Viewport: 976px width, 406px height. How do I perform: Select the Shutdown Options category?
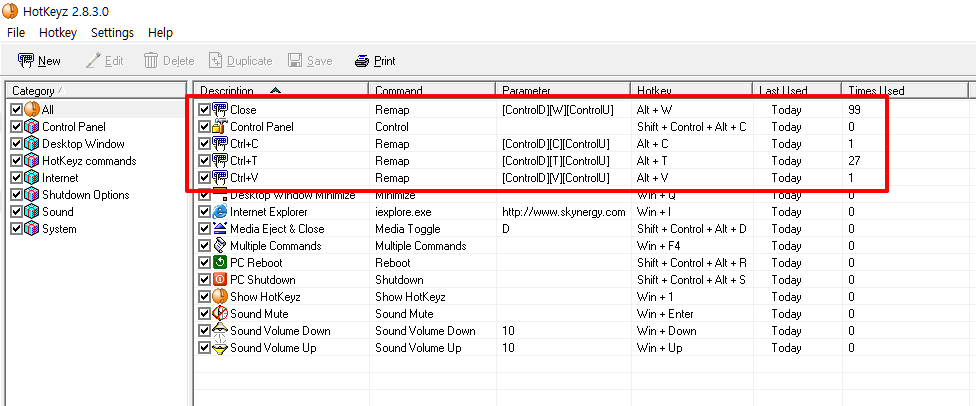click(x=85, y=195)
